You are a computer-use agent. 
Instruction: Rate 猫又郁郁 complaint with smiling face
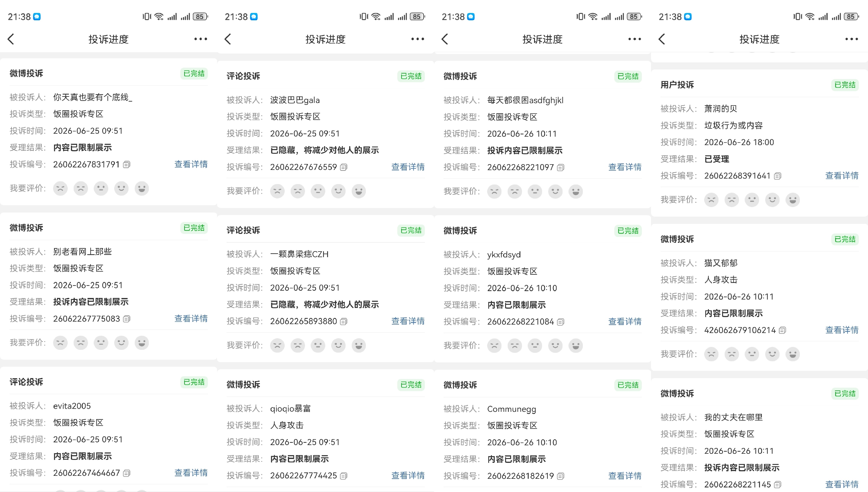[773, 354]
